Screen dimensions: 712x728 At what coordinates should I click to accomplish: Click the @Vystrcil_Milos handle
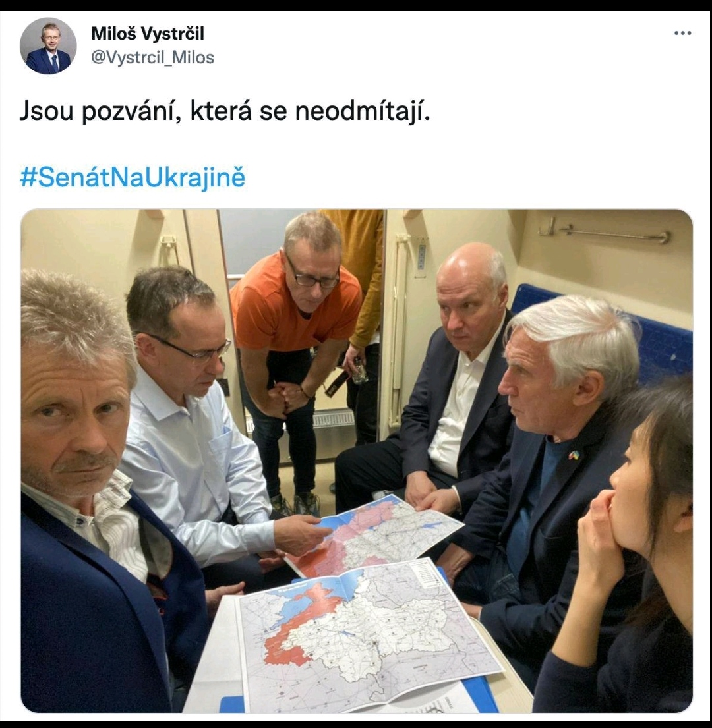[x=153, y=57]
